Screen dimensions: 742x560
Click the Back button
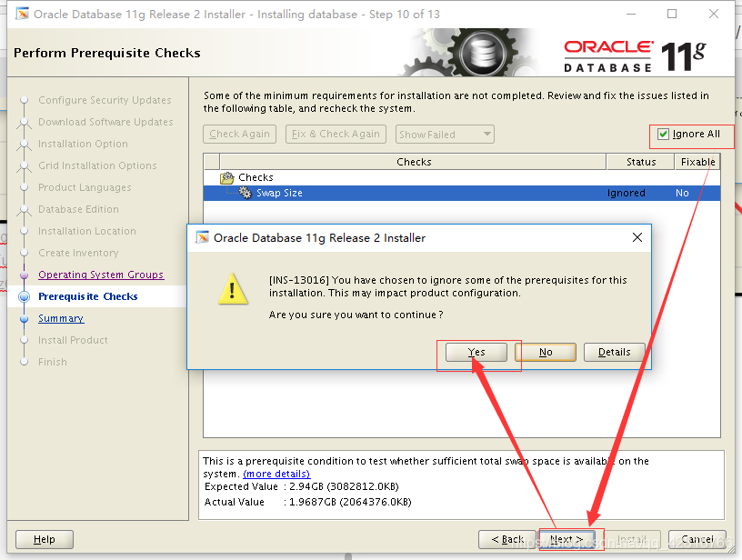coord(507,539)
